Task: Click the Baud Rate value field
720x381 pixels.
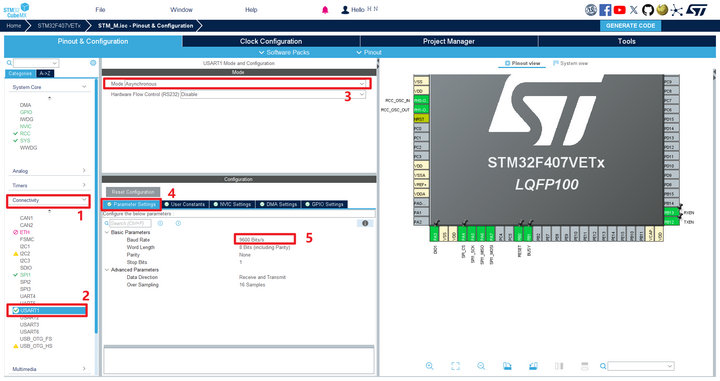Action: click(x=264, y=240)
